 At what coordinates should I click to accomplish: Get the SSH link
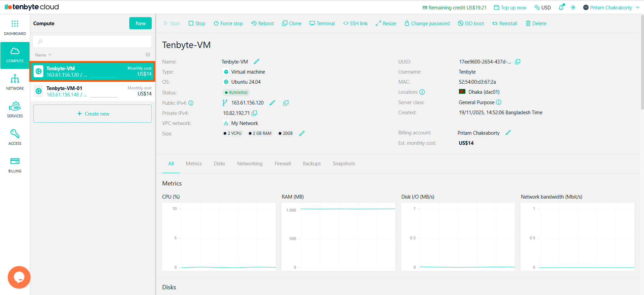pyautogui.click(x=355, y=23)
